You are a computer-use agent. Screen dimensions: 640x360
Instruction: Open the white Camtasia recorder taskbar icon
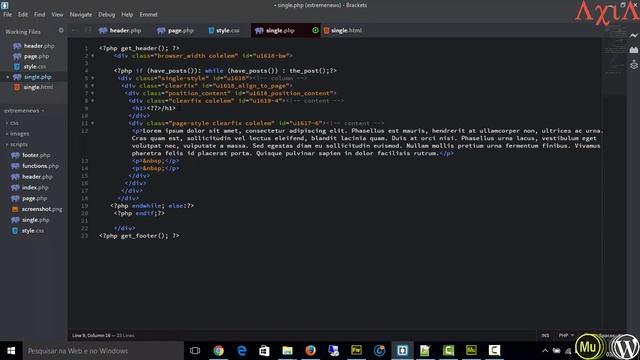(494, 350)
